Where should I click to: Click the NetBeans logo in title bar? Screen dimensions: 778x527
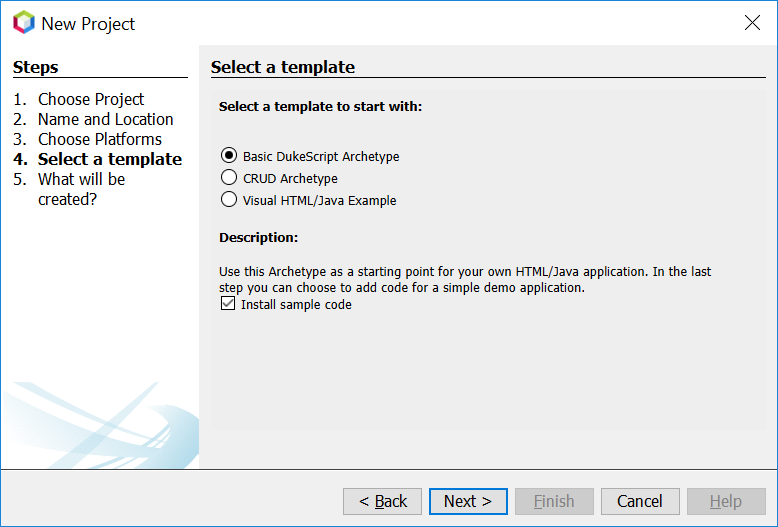click(23, 23)
